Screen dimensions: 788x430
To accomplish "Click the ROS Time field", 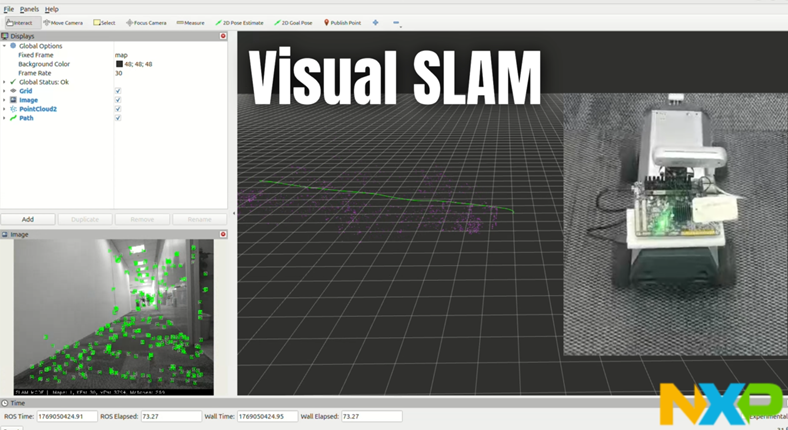I will 67,416.
